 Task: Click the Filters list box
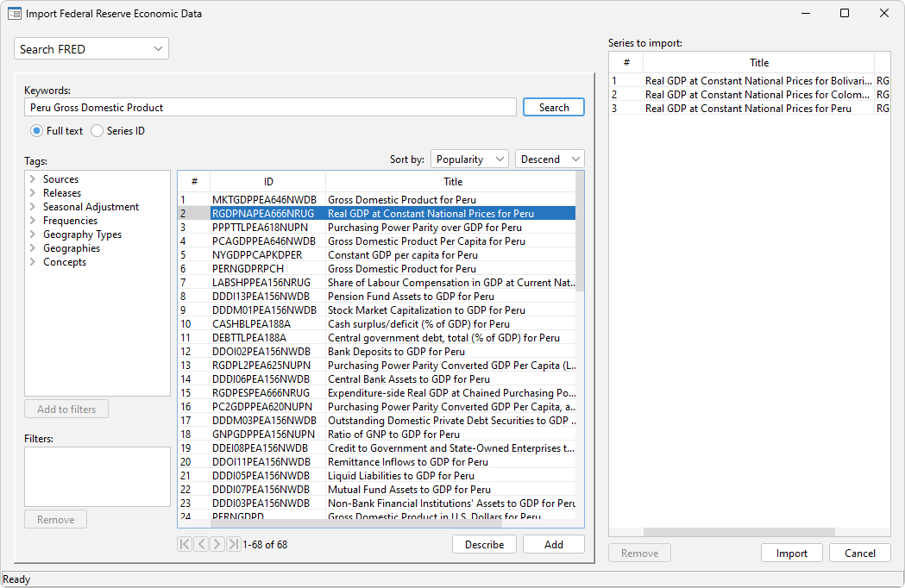(97, 477)
